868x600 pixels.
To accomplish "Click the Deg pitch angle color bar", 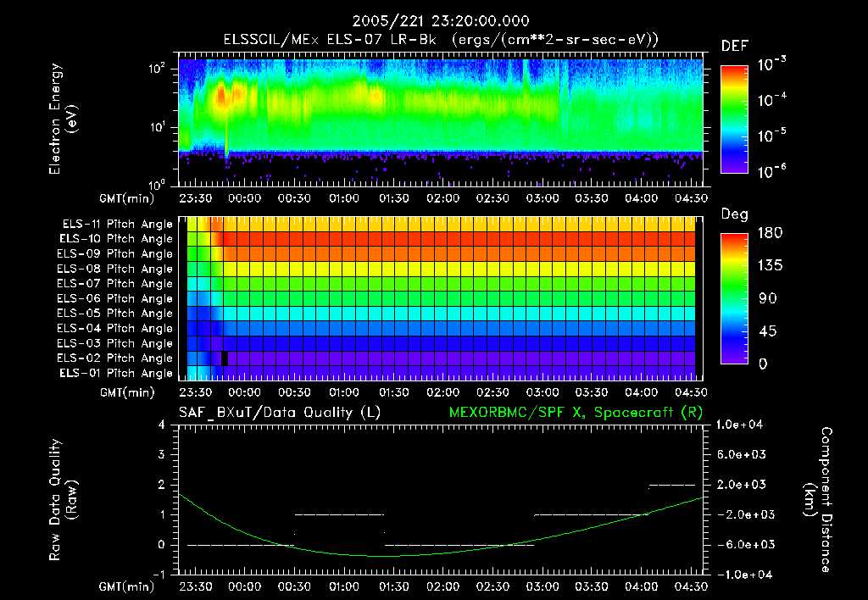I will (735, 298).
